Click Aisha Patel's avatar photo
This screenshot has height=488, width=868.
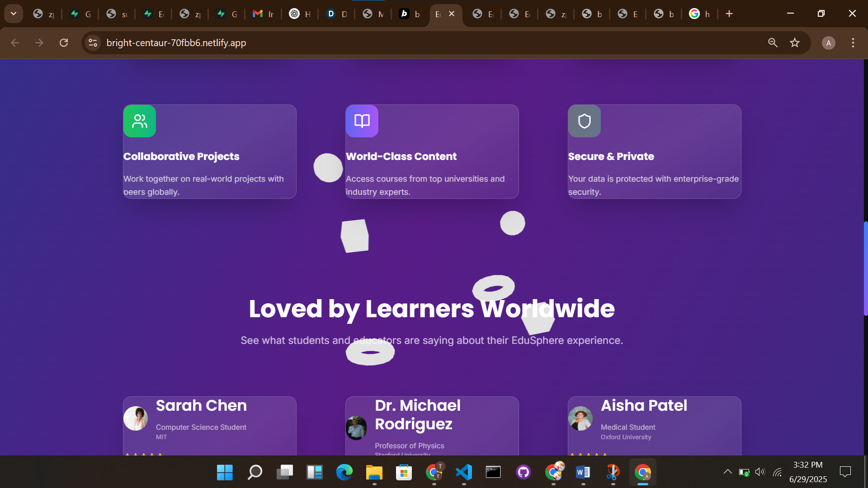580,418
